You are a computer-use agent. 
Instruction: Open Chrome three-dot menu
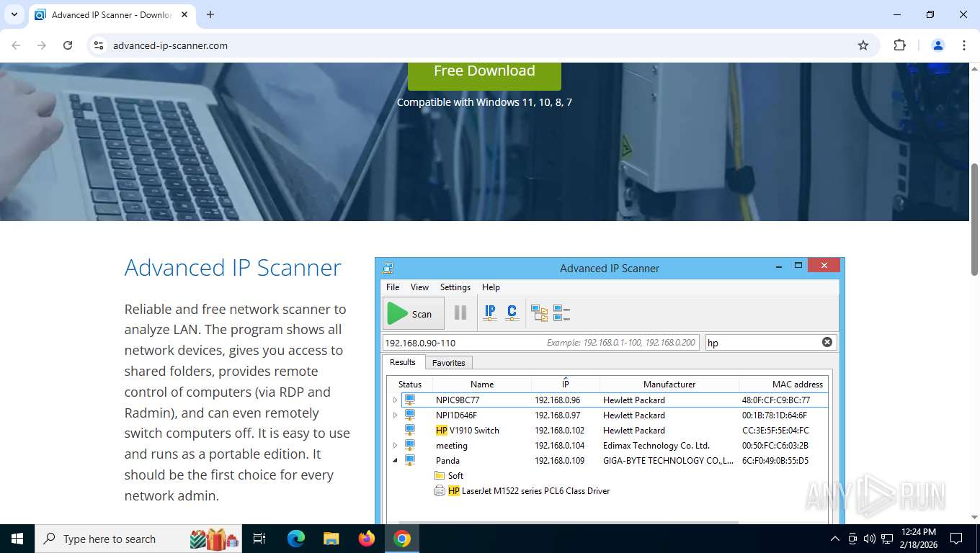click(964, 45)
